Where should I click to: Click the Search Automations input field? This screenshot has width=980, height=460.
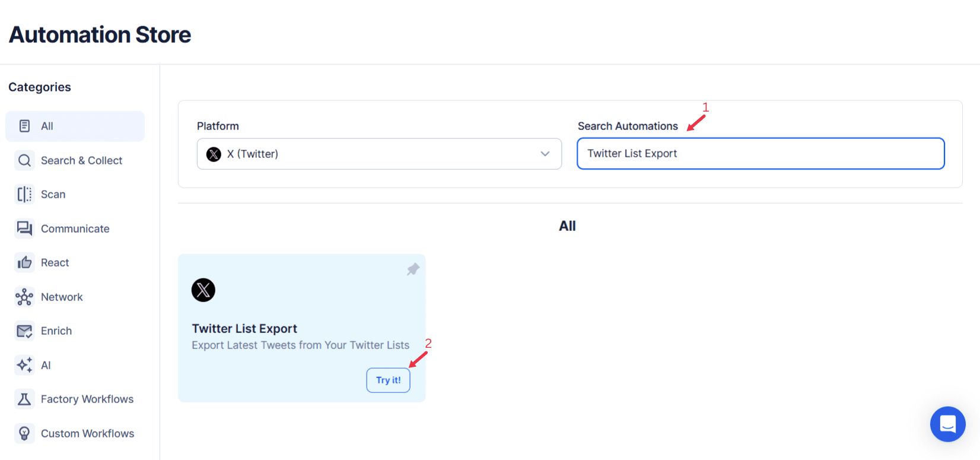coord(761,153)
